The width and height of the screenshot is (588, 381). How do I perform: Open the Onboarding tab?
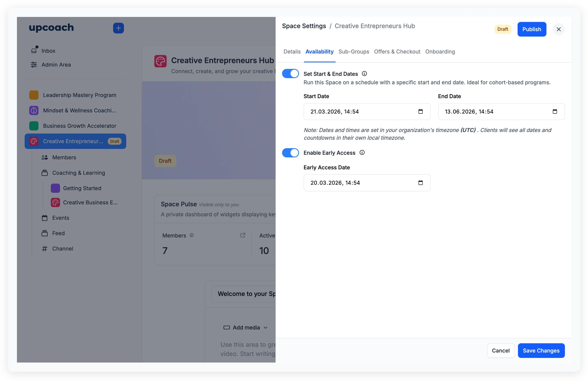(440, 52)
